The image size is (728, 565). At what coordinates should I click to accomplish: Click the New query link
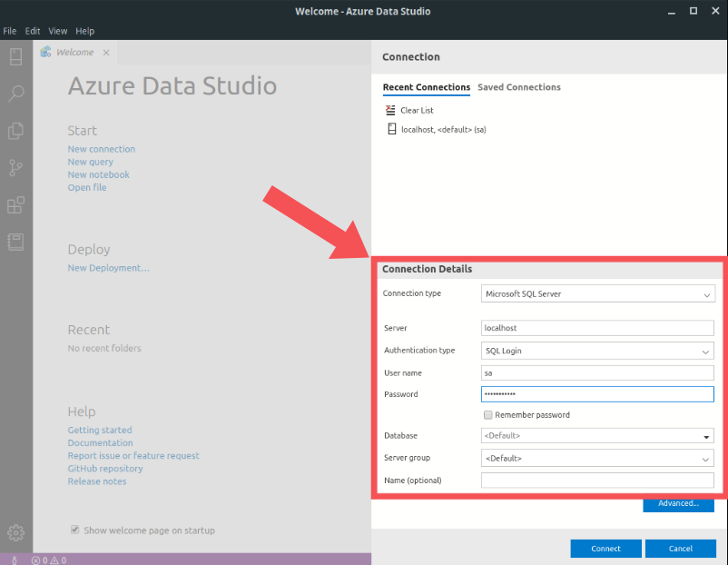[91, 163]
